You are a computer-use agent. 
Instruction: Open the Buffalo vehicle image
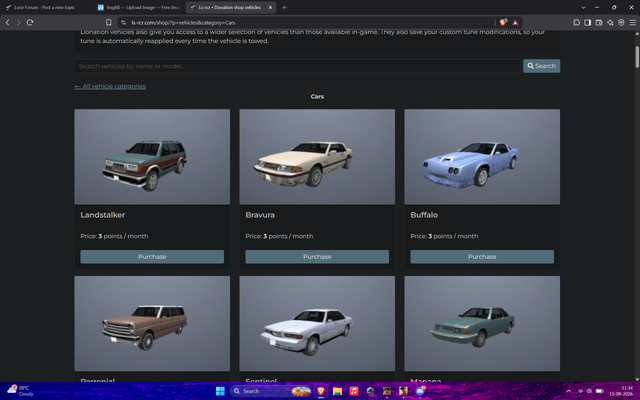[x=482, y=157]
